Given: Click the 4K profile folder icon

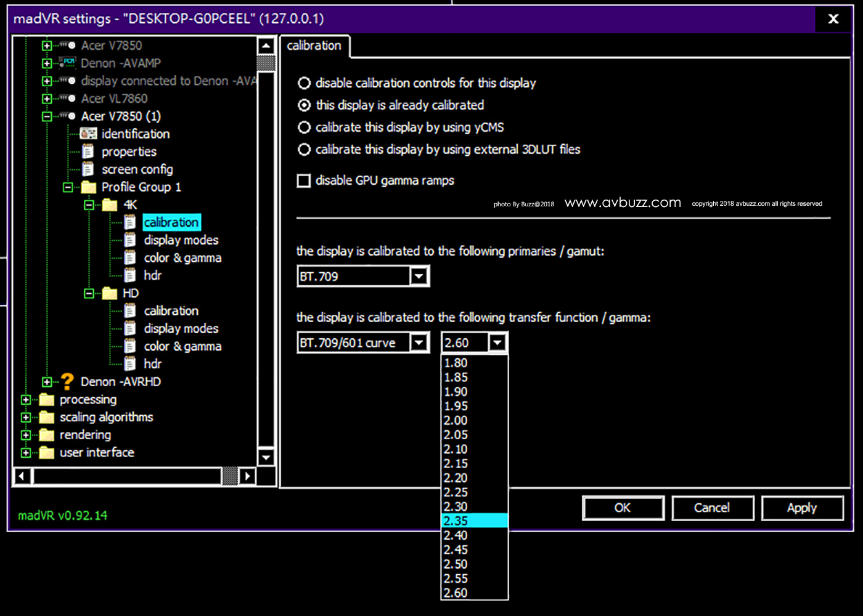Looking at the screenshot, I should tap(110, 205).
